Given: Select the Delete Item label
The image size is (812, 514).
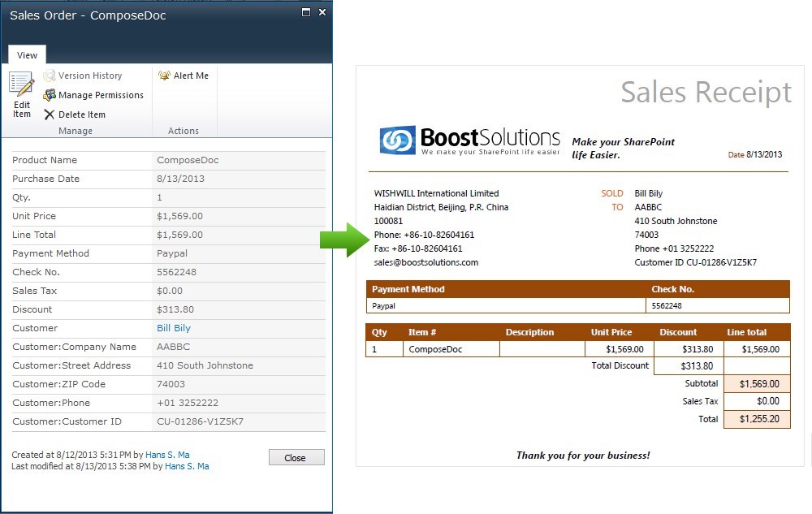Looking at the screenshot, I should [x=82, y=114].
